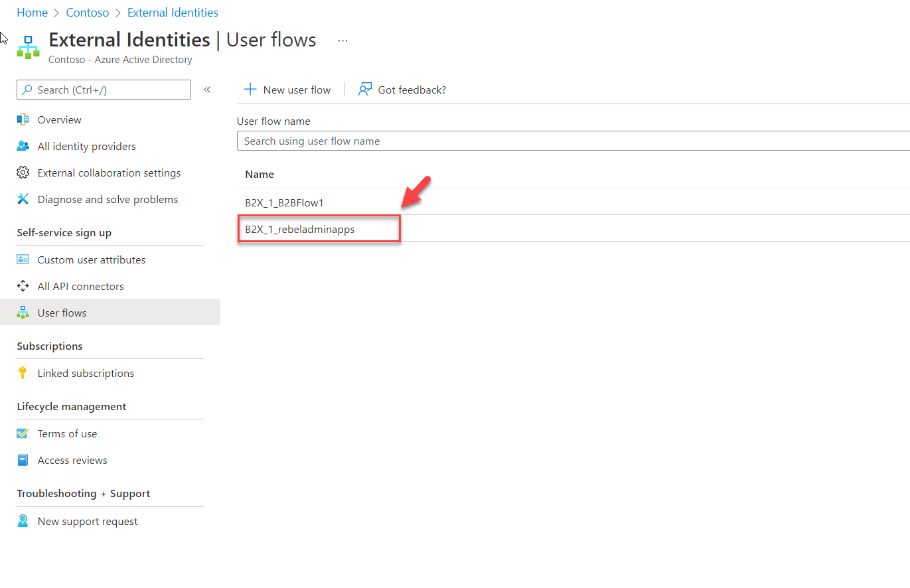
Task: Click Home breadcrumb link
Action: 33,13
